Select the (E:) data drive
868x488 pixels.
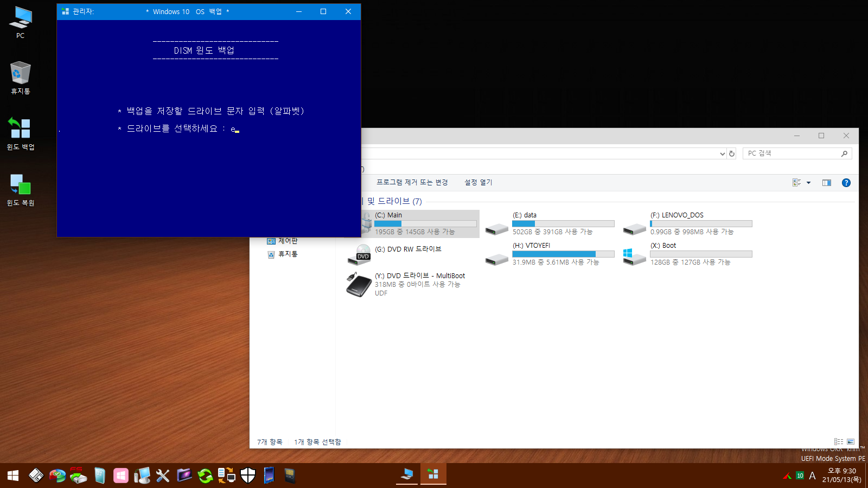tap(550, 223)
